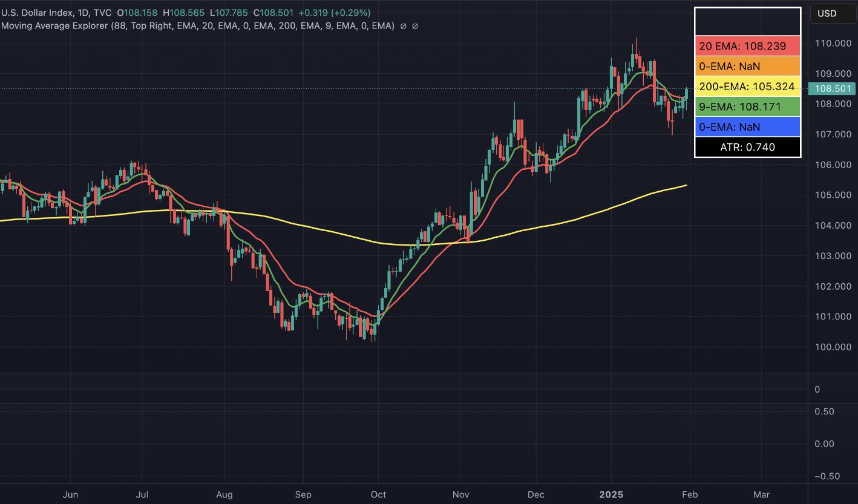Click the yellow '200-EMA: 105.324' legend row
The image size is (858, 504).
tap(747, 87)
